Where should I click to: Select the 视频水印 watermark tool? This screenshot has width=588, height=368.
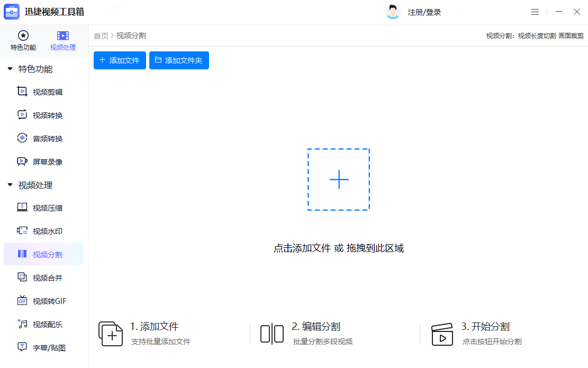(x=47, y=231)
